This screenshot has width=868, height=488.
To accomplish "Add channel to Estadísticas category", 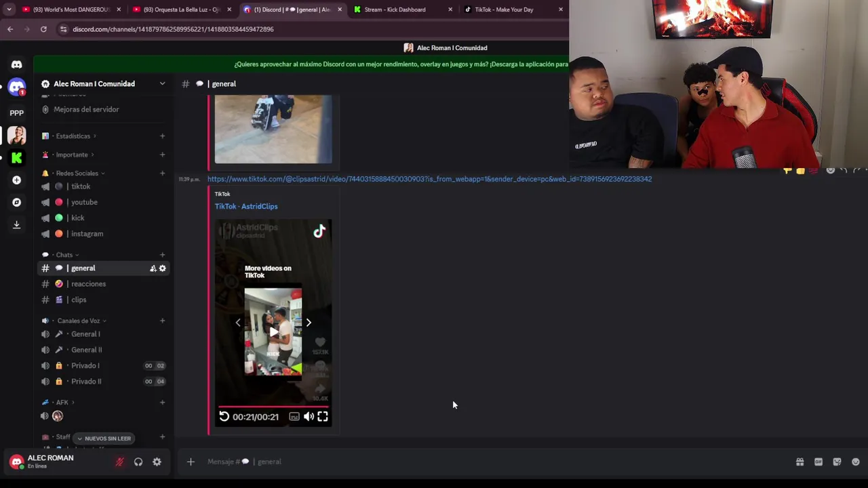I will [162, 136].
